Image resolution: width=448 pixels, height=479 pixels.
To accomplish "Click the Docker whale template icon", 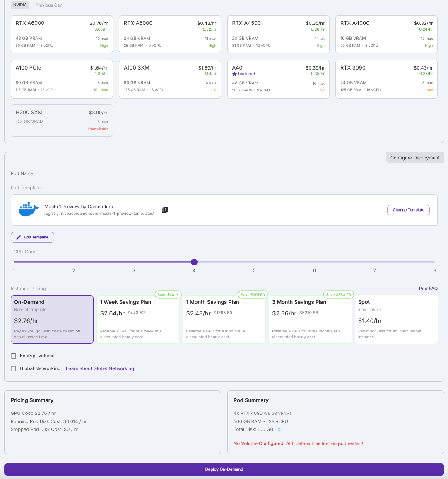I will coord(28,209).
